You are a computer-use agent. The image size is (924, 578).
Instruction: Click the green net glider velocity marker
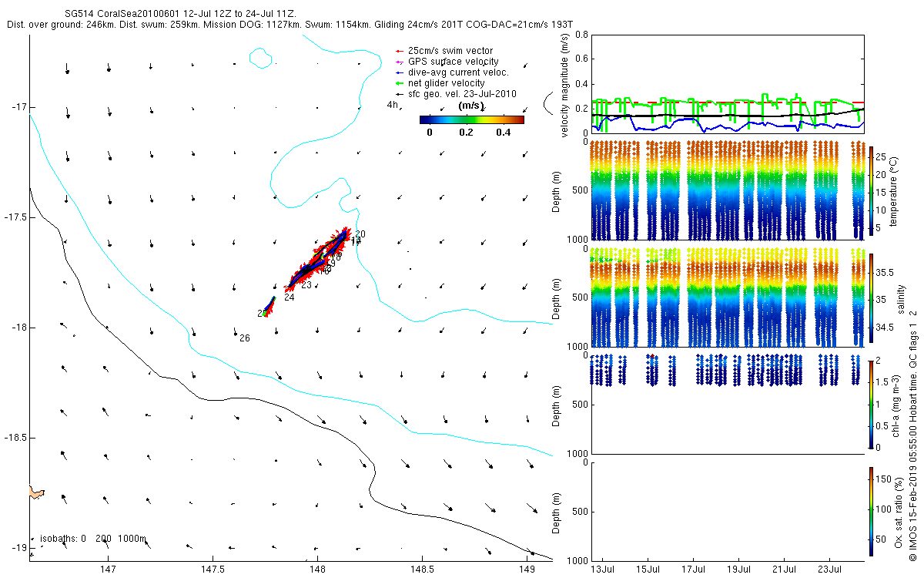pos(399,83)
